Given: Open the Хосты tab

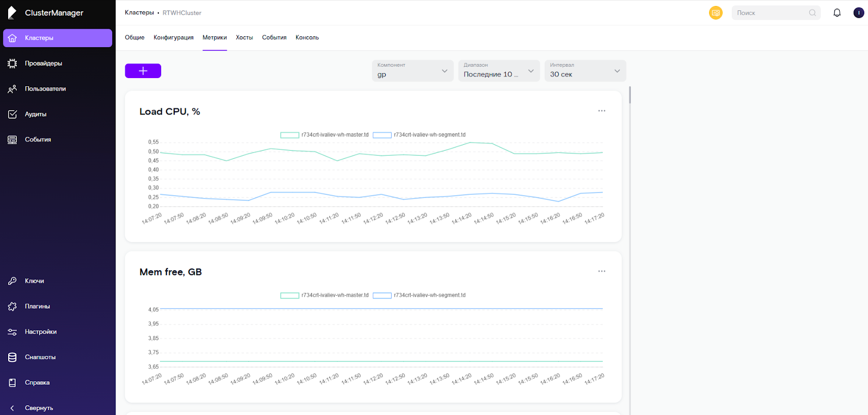Looking at the screenshot, I should tap(244, 37).
